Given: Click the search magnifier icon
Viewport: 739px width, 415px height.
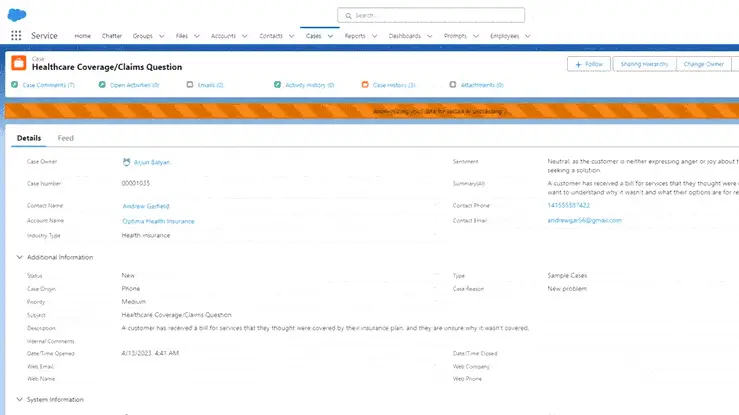Looking at the screenshot, I should click(x=348, y=16).
